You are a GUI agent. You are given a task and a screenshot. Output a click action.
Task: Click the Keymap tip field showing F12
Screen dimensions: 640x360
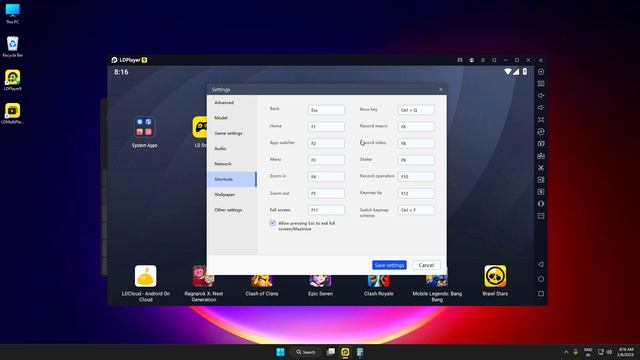pyautogui.click(x=416, y=193)
